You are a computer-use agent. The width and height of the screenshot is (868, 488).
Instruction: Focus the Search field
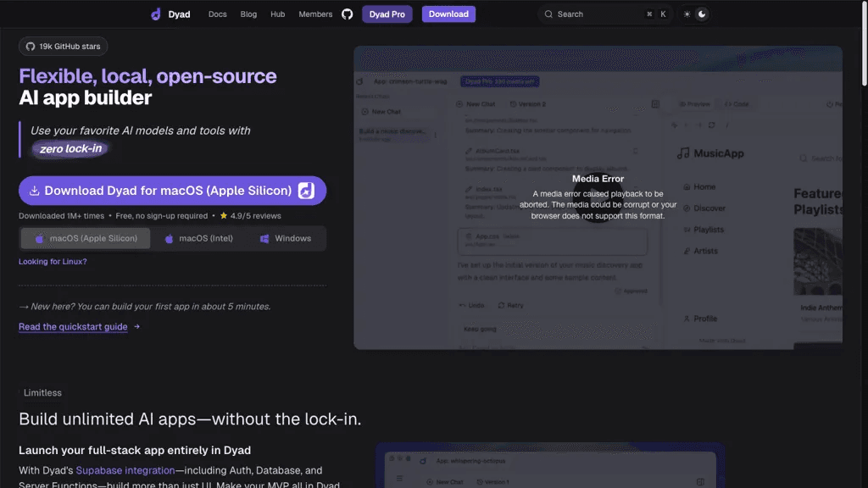click(605, 14)
